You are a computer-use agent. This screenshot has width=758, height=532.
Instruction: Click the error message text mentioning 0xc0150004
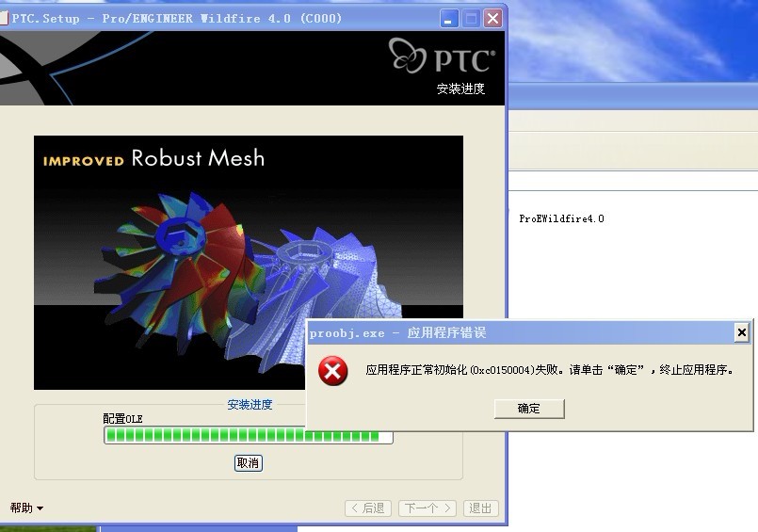coord(550,370)
